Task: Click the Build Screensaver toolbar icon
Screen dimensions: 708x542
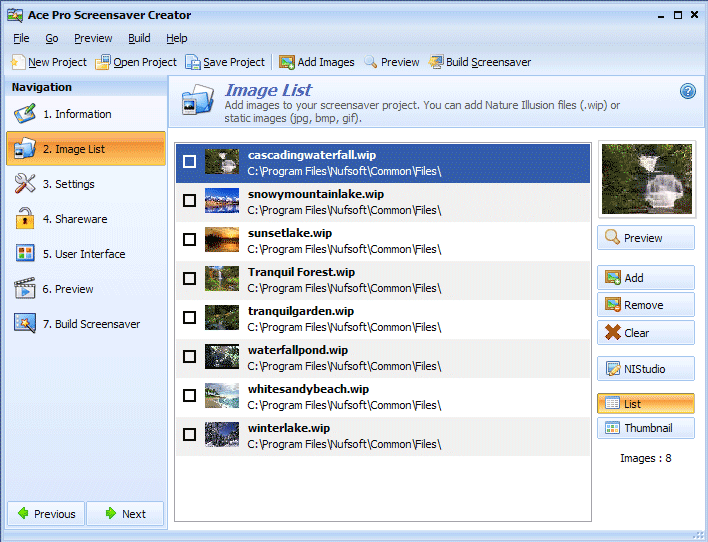Action: point(436,61)
